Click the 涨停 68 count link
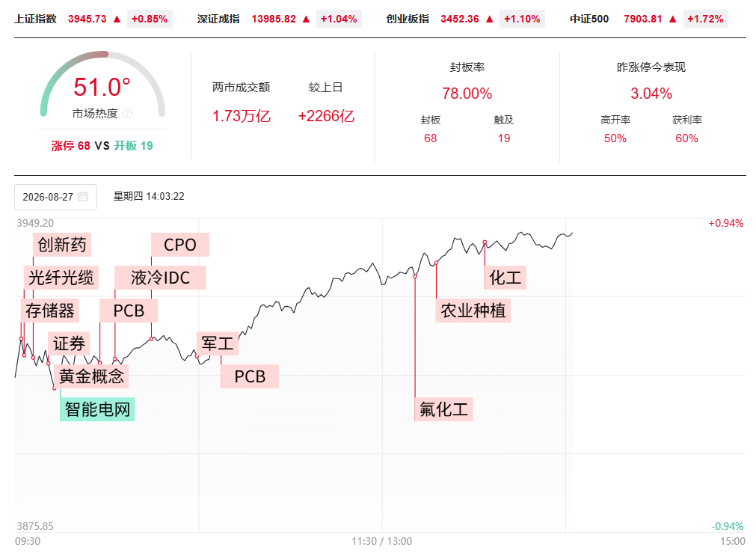 point(71,146)
